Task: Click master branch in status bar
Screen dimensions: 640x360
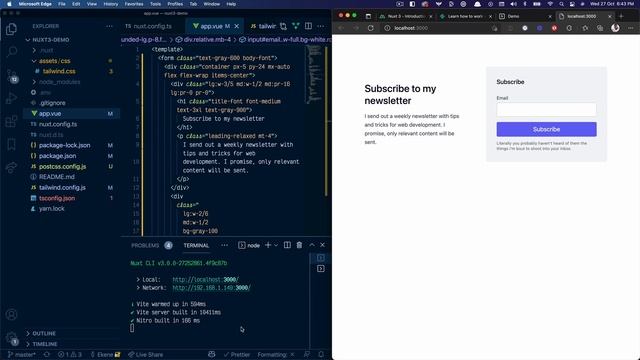Action: click(22, 355)
